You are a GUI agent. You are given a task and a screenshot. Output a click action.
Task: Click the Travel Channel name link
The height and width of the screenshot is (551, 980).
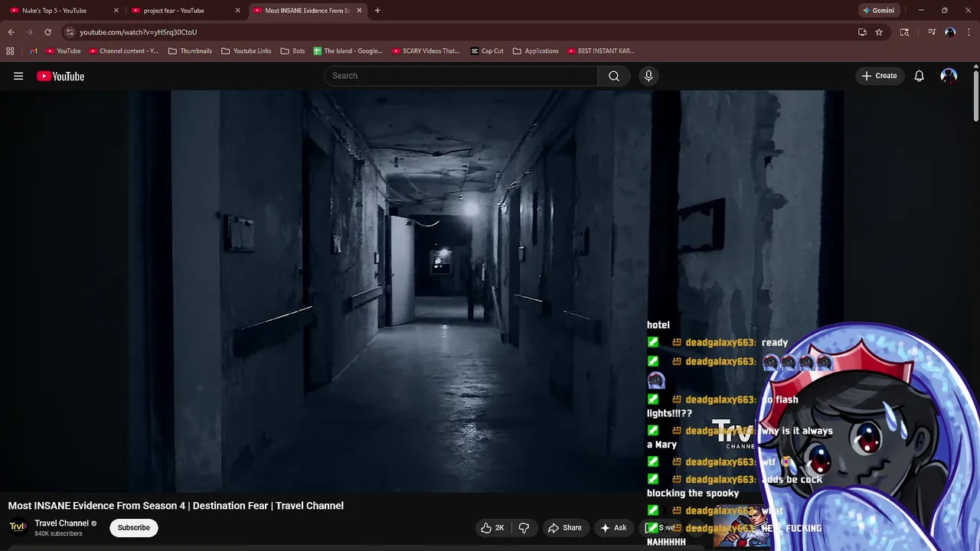(61, 523)
